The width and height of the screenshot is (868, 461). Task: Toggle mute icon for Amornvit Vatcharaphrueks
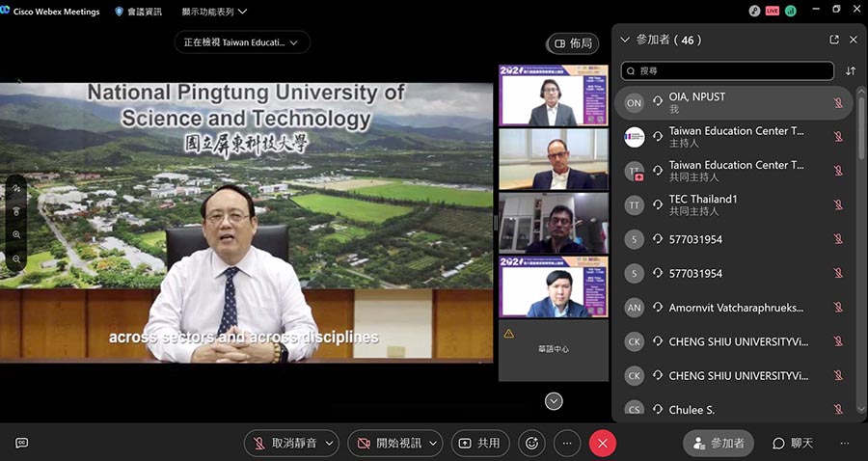[x=838, y=308]
